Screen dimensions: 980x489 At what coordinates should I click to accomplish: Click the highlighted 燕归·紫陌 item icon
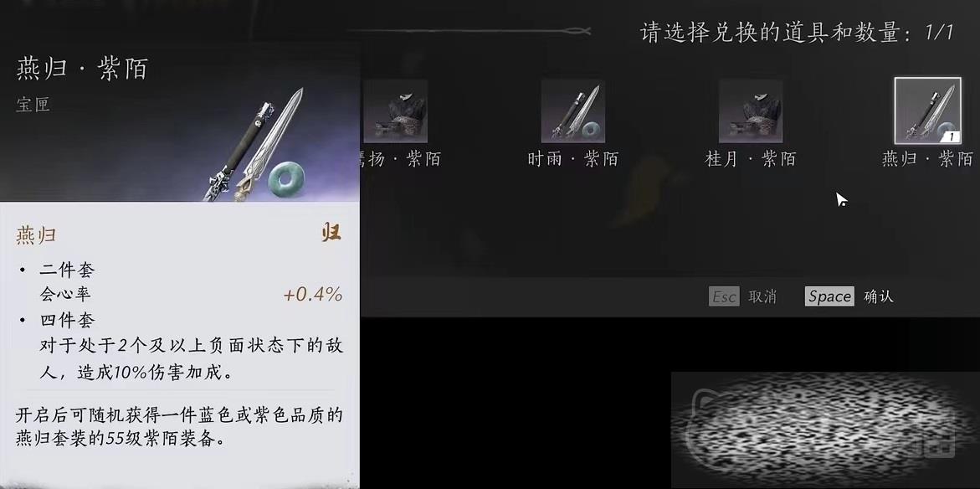[927, 111]
